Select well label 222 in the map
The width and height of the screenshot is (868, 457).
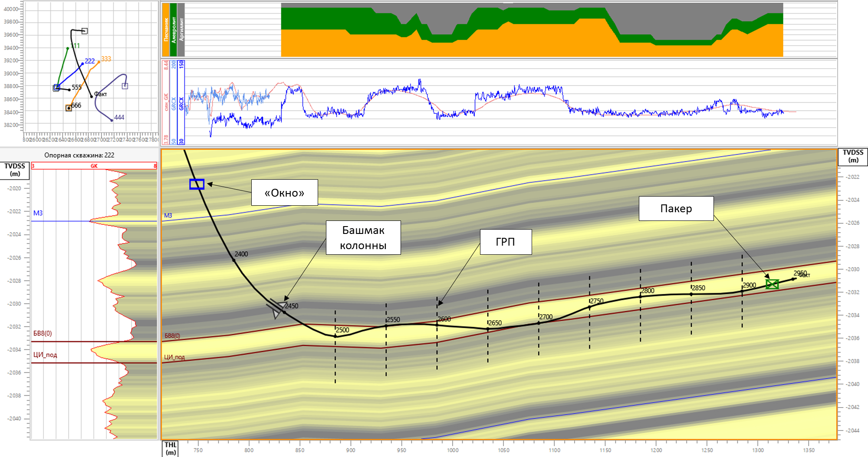pyautogui.click(x=90, y=61)
